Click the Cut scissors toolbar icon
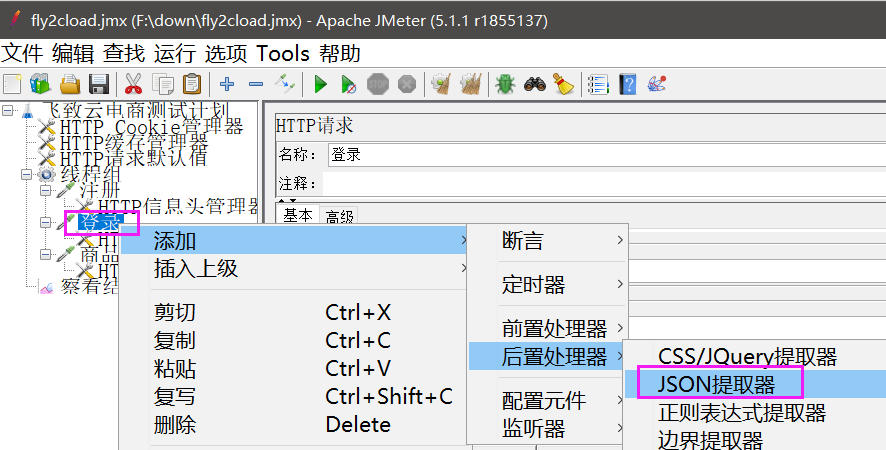 (x=133, y=84)
